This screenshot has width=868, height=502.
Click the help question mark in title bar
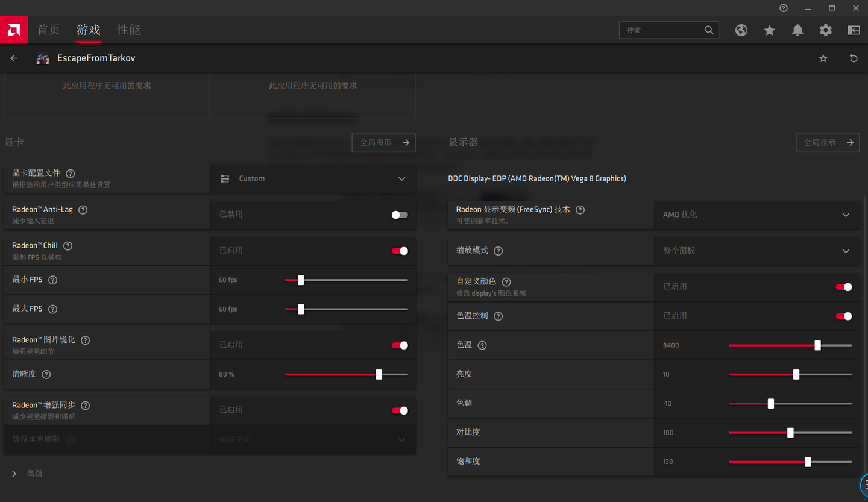784,8
